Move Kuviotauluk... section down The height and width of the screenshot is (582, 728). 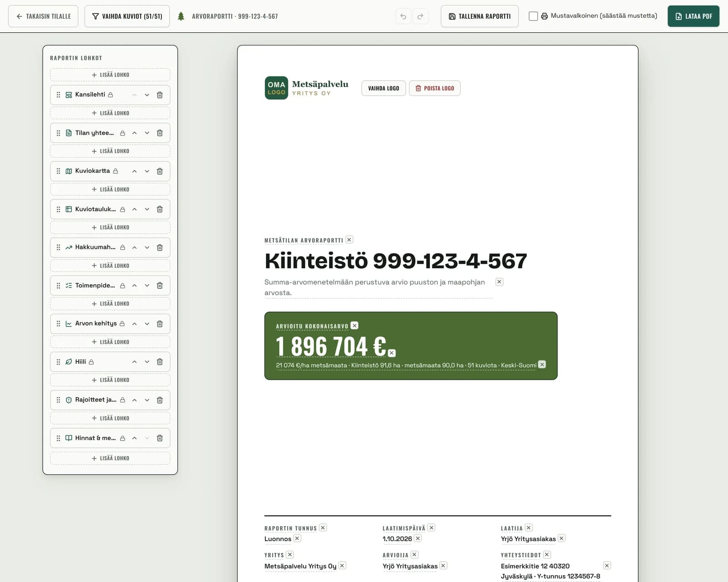[147, 209]
